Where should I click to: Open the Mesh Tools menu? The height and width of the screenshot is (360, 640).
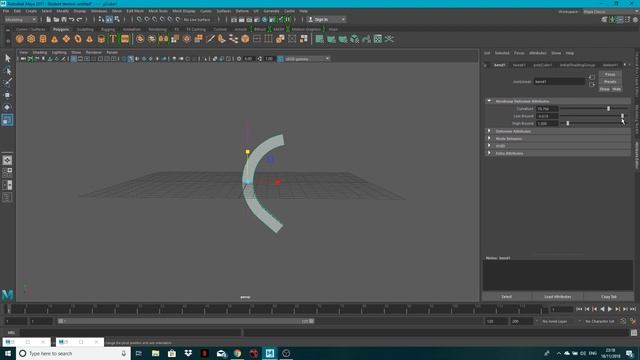(x=158, y=11)
